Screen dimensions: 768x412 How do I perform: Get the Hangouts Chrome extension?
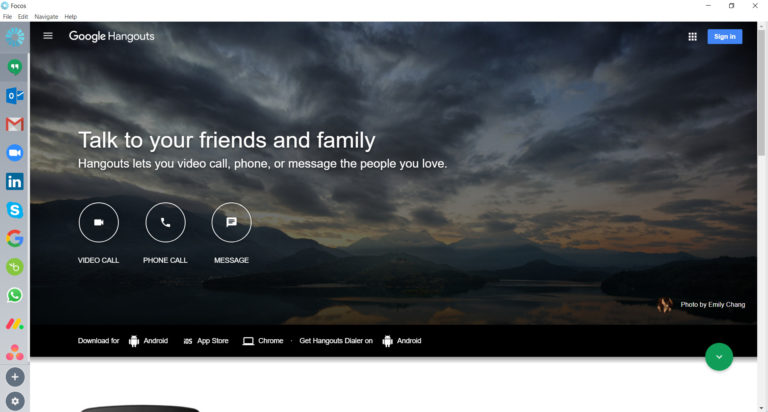263,341
